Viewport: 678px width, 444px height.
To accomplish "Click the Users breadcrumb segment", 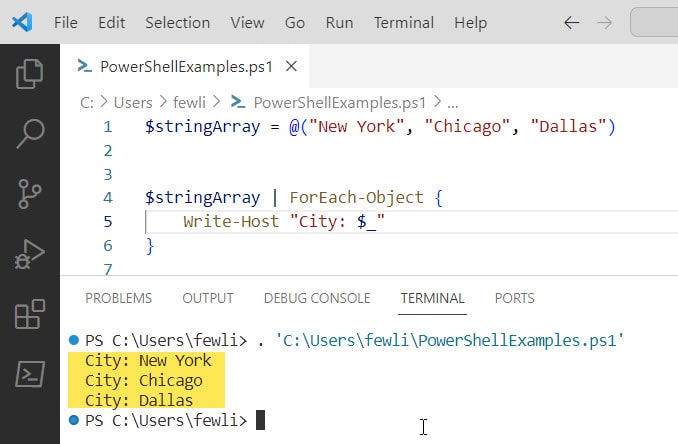I will click(x=133, y=103).
